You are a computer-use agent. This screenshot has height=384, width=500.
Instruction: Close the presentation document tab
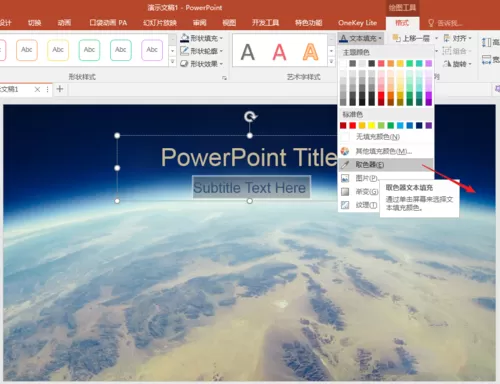click(x=37, y=89)
